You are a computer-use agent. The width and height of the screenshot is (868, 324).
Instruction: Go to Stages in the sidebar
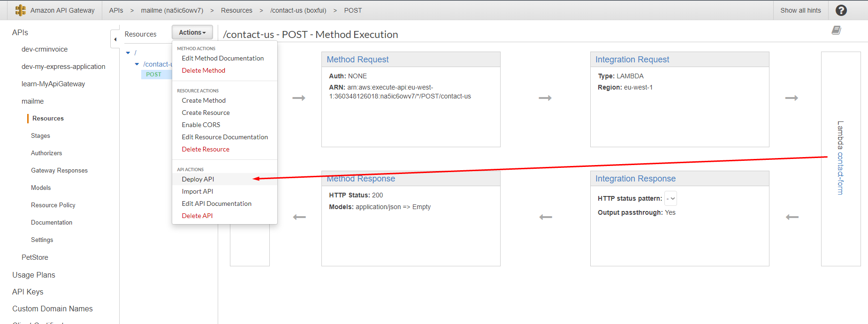pos(40,136)
